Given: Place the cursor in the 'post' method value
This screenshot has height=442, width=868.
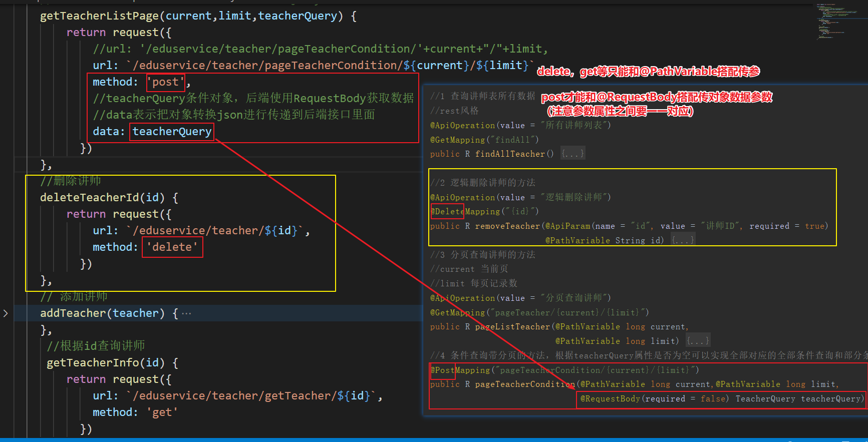Looking at the screenshot, I should coord(165,82).
